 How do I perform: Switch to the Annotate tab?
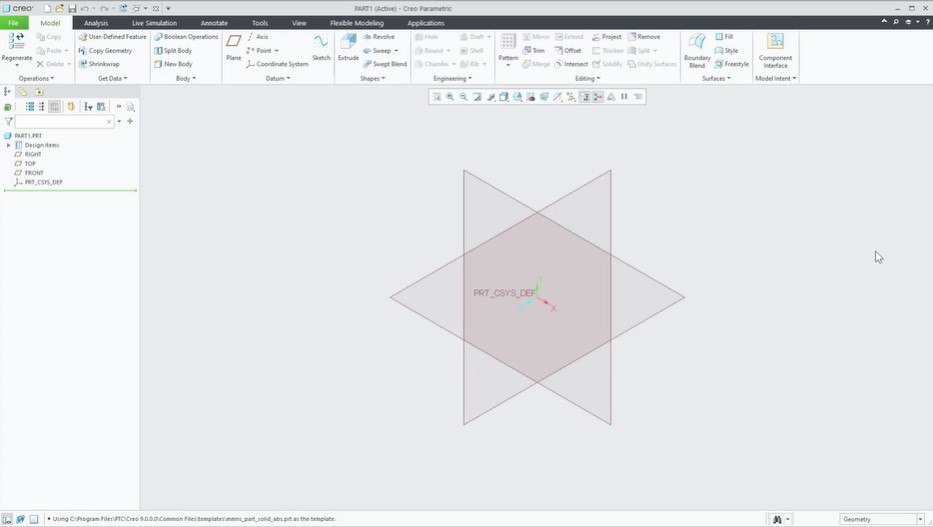[x=214, y=23]
